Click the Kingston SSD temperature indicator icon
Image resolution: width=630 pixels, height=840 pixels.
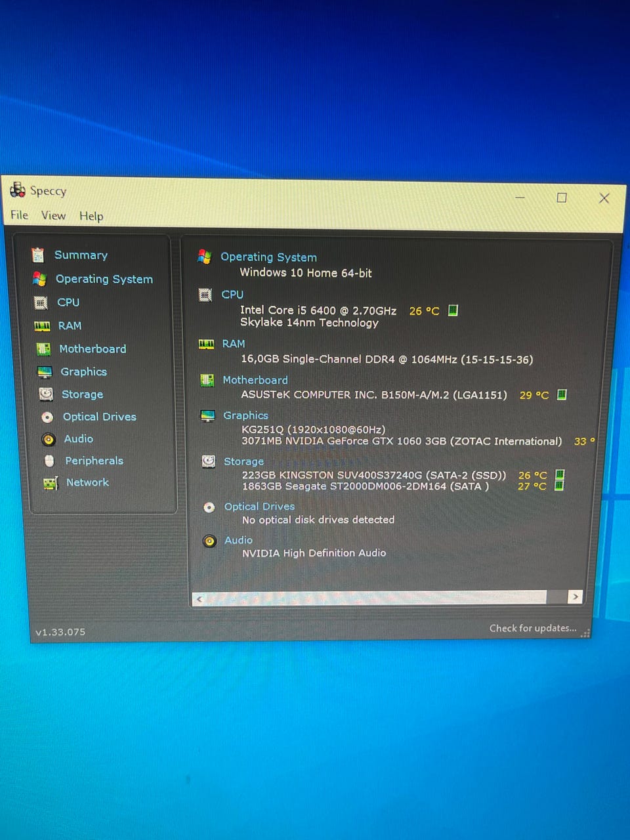coord(560,474)
